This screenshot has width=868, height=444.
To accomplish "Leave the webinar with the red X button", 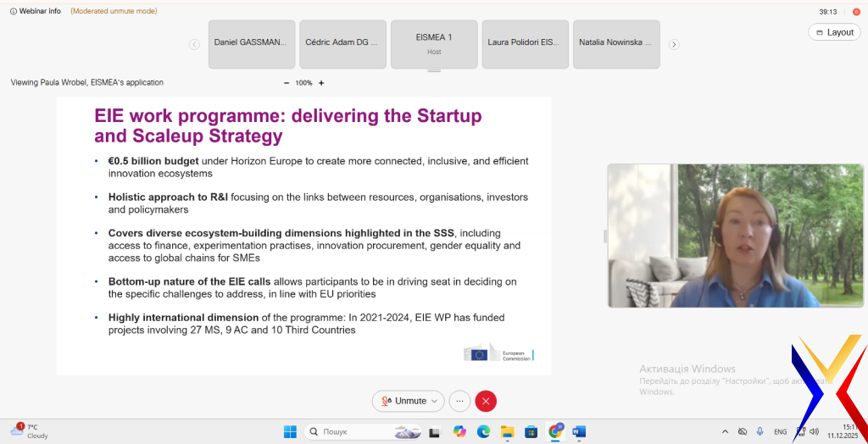I will tap(486, 401).
